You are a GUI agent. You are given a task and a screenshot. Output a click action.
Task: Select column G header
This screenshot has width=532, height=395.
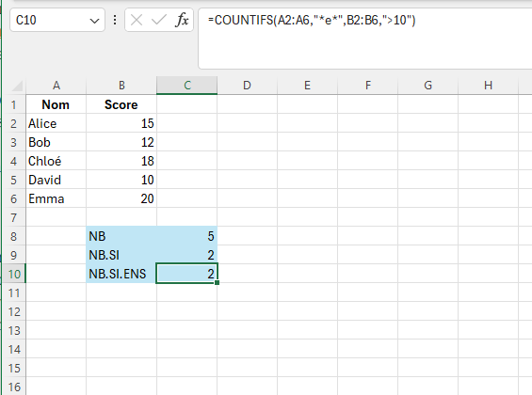click(427, 86)
